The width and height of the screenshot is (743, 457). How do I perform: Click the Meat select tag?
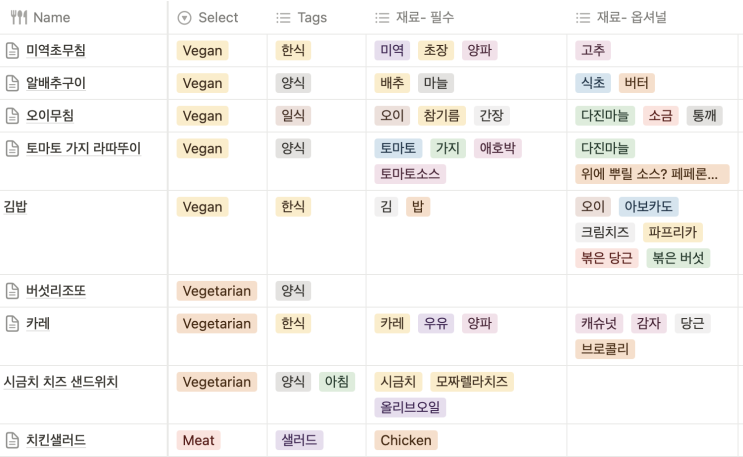199,440
